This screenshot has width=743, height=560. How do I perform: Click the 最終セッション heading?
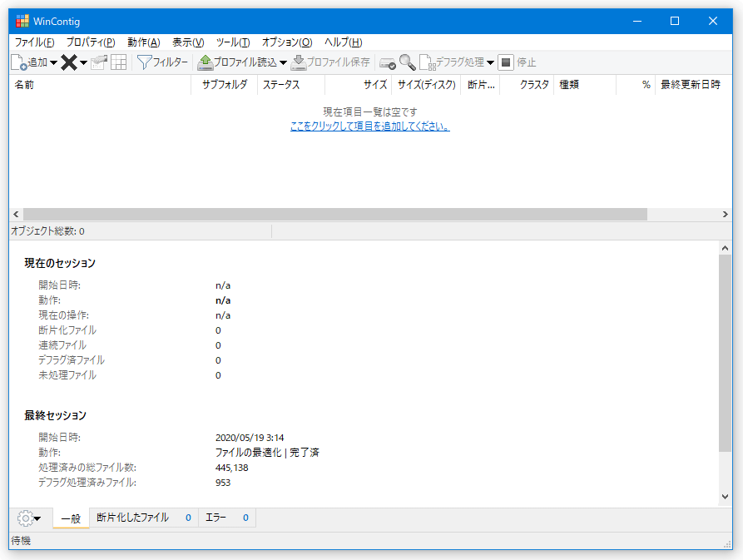pos(56,415)
